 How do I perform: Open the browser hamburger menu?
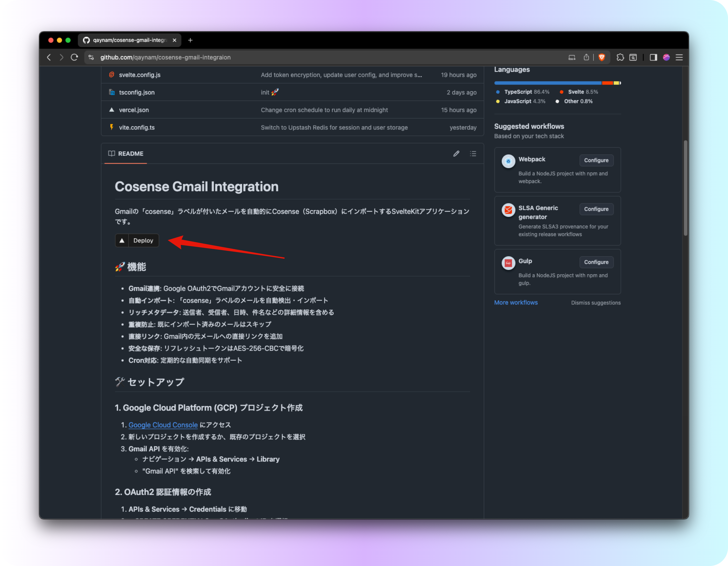tap(679, 57)
